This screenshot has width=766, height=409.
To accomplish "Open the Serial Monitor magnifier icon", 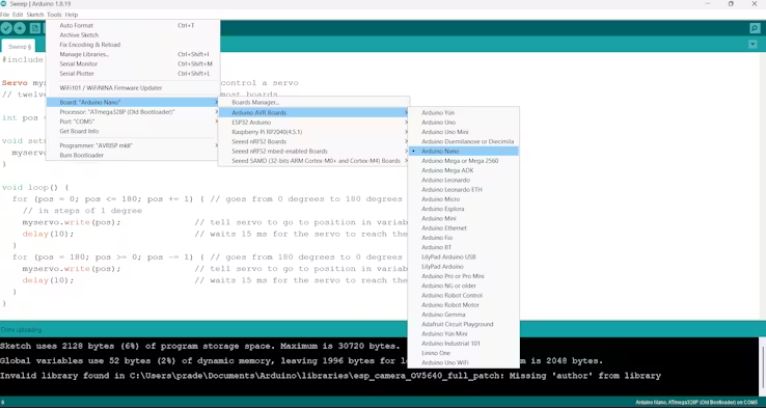I will click(x=755, y=28).
